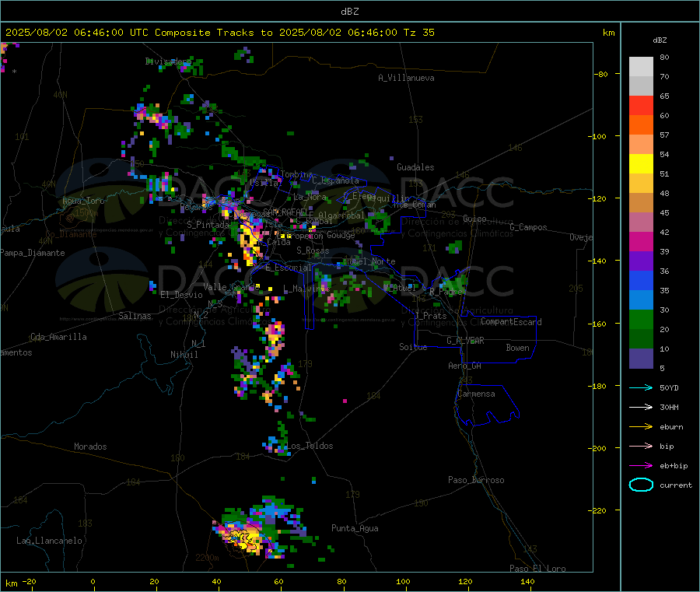Pick the magenta 39-42 dBZ color swatch
This screenshot has width=700, height=592.
[x=641, y=241]
